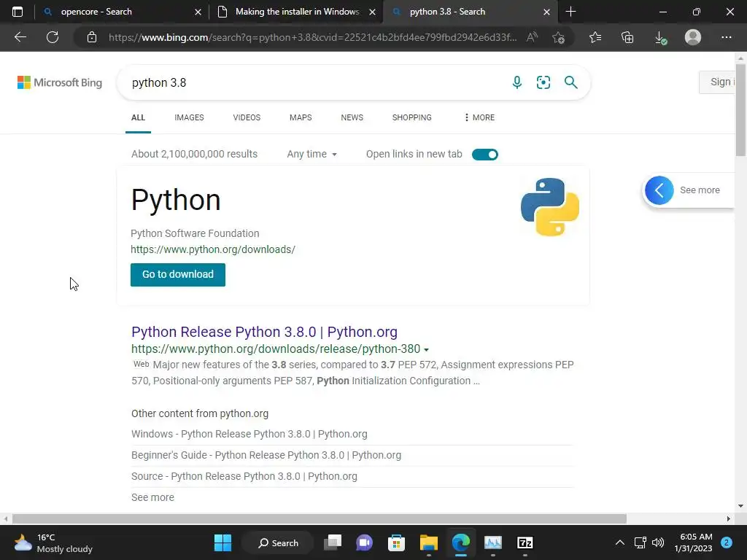Open the Settings and more ellipsis menu
Image resolution: width=747 pixels, height=560 pixels.
(726, 37)
